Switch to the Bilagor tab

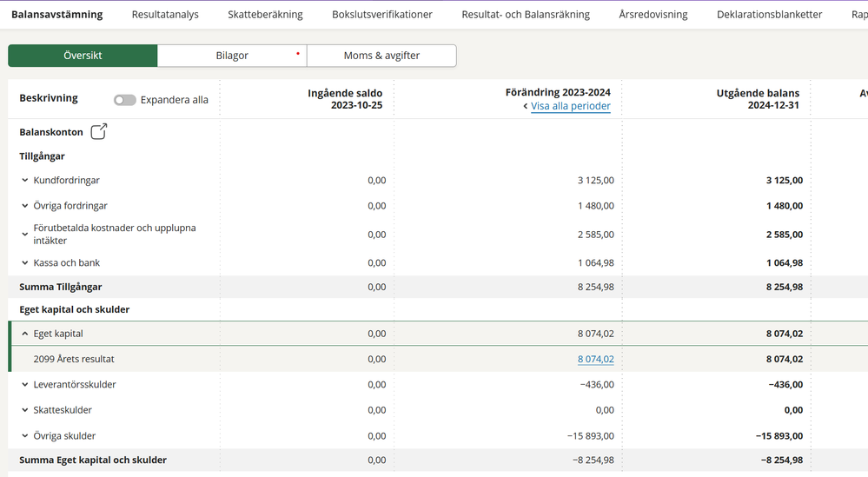(232, 56)
